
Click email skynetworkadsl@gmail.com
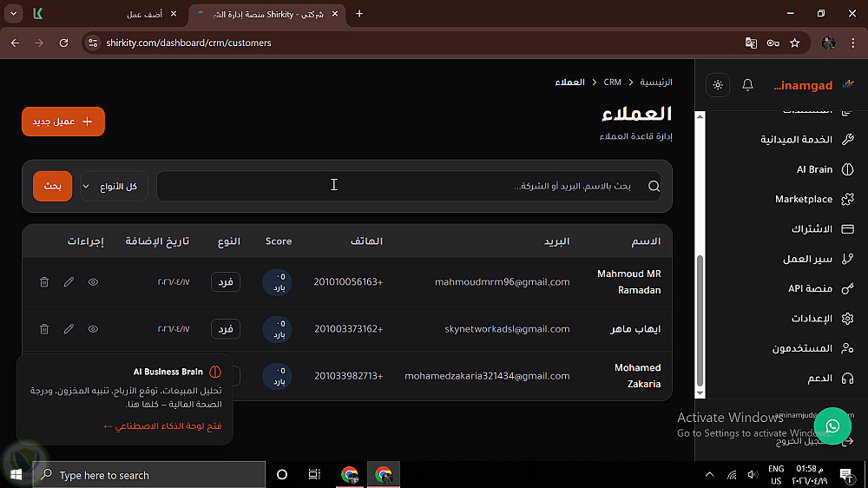(507, 329)
